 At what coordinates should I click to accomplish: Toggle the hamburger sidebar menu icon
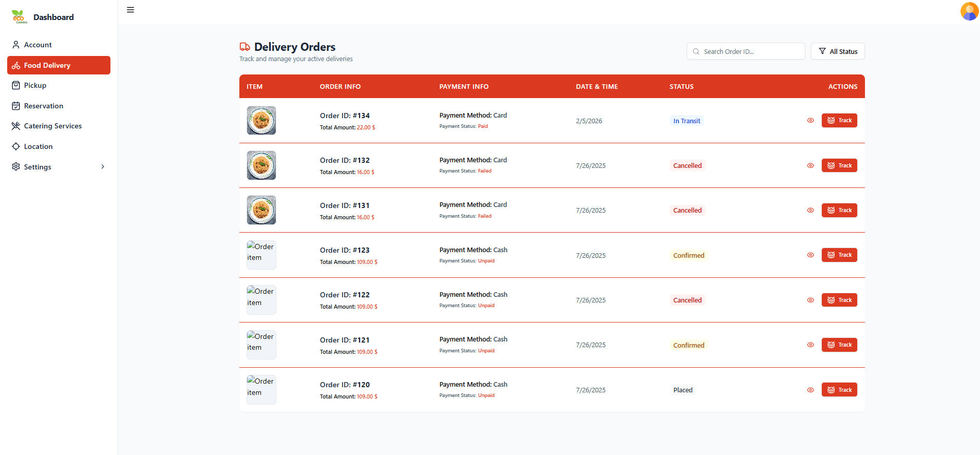point(130,10)
